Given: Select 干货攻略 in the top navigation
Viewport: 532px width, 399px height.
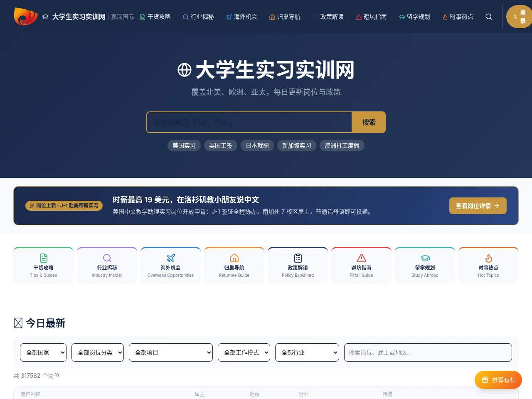Looking at the screenshot, I should [155, 17].
